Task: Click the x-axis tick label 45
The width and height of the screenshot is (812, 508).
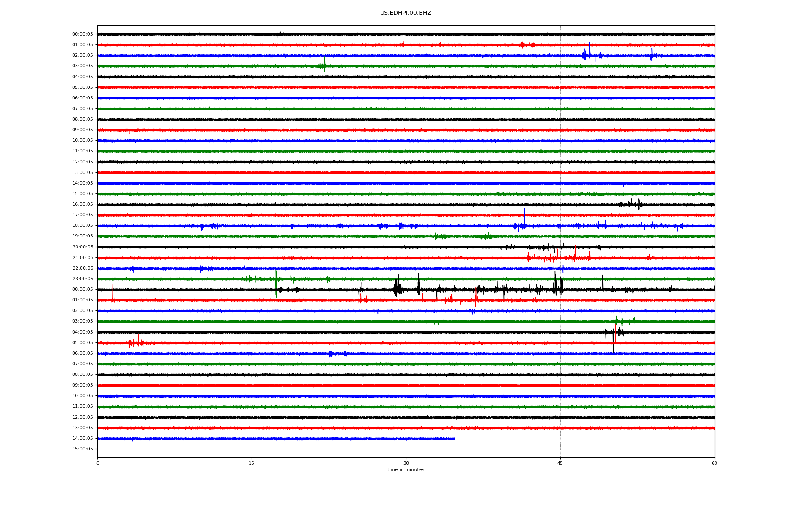Action: [x=560, y=463]
